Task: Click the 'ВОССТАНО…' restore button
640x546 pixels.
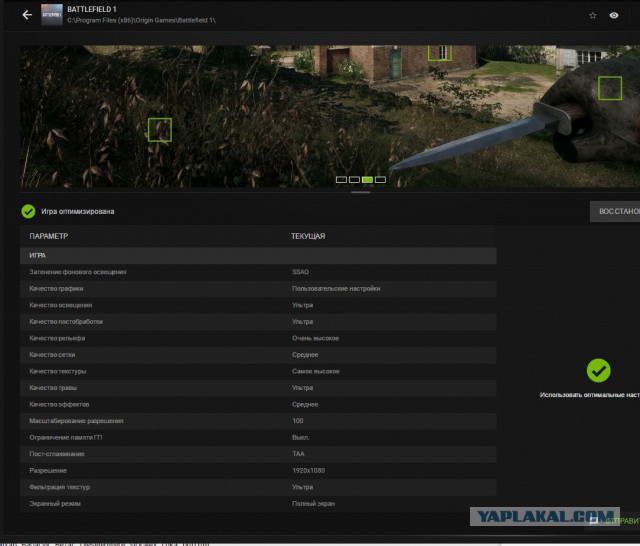Action: click(x=615, y=211)
